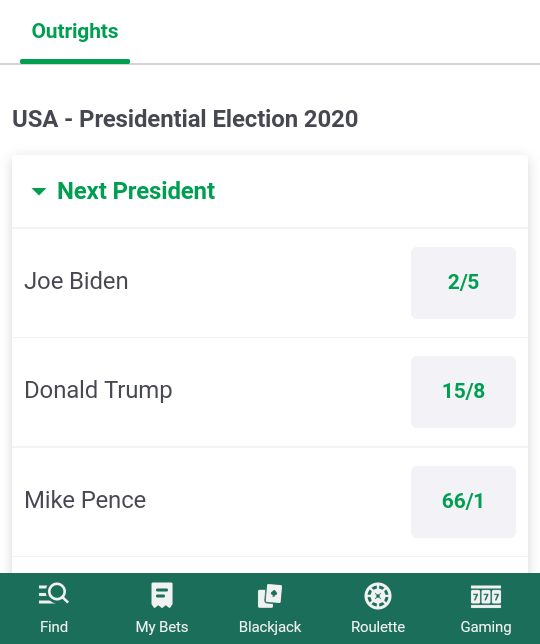Select the Donald Trump 15/8 odds

point(463,392)
